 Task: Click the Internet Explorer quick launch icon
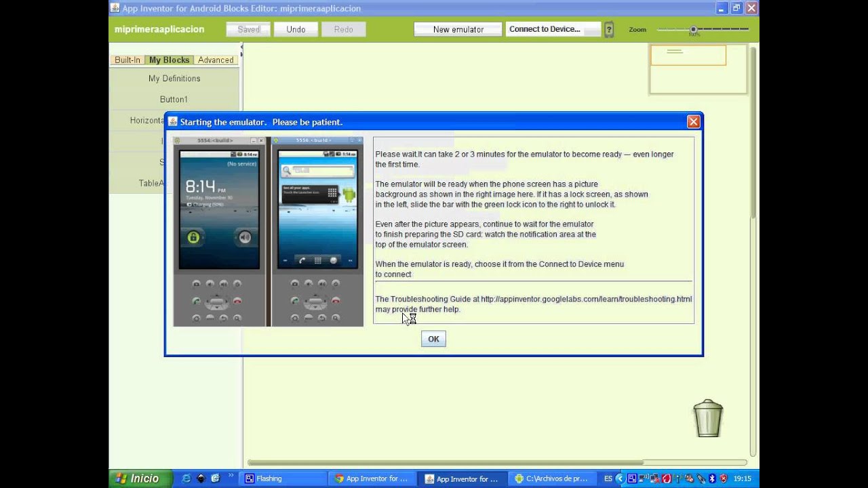click(186, 479)
